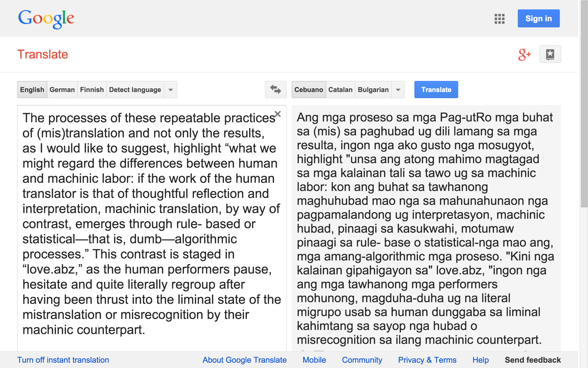This screenshot has width=588, height=368.
Task: Switch target language to Bulgarian
Action: click(373, 90)
